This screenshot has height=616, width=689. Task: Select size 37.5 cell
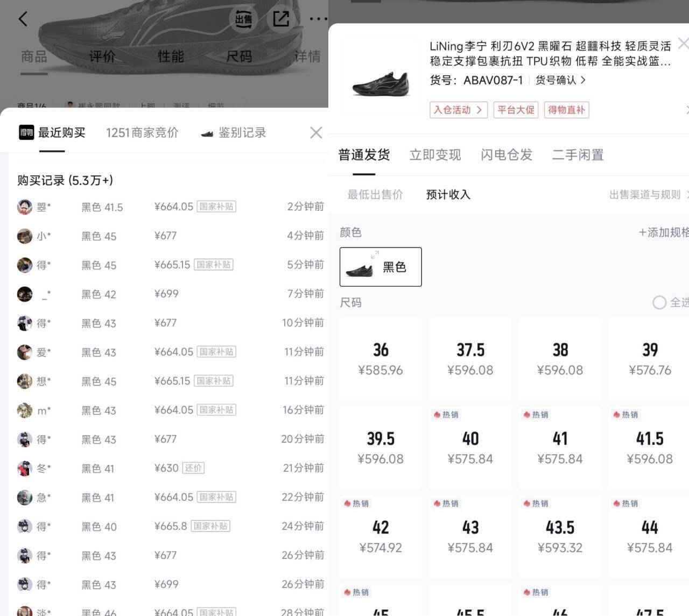(470, 359)
